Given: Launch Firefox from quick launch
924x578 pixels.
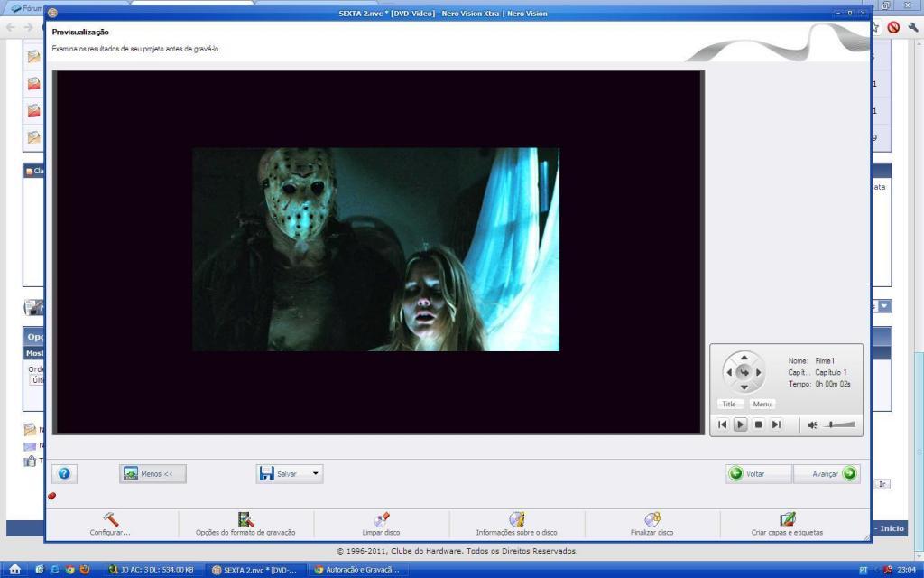Looking at the screenshot, I should tap(84, 570).
